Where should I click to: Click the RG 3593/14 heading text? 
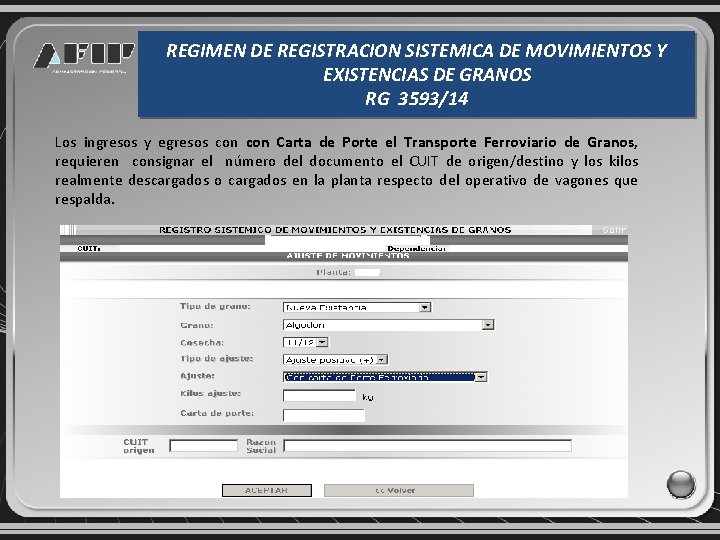pyautogui.click(x=416, y=99)
